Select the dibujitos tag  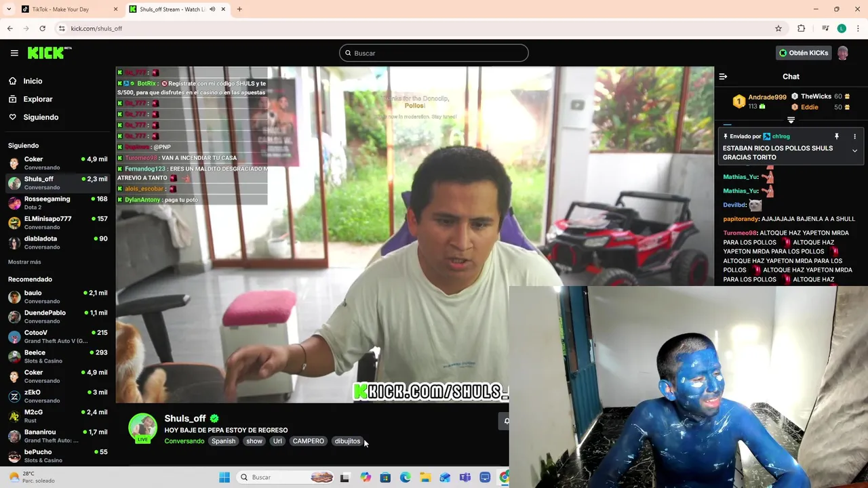(347, 441)
